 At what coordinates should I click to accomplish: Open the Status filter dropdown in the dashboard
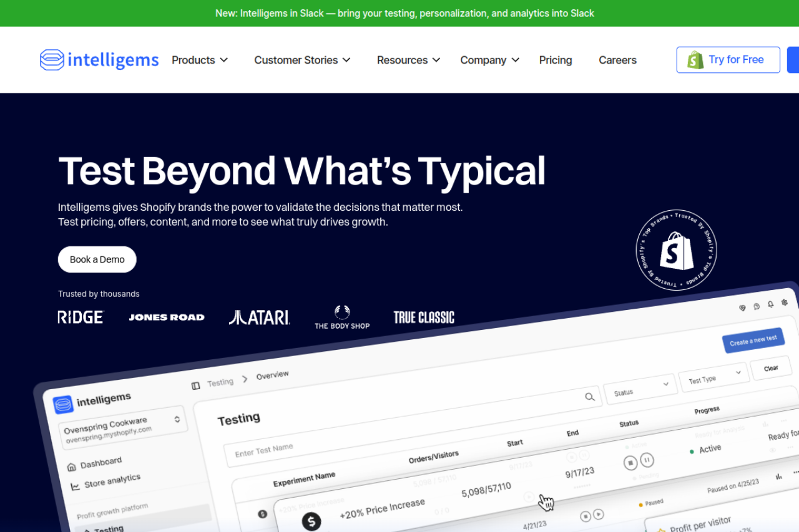(x=640, y=389)
